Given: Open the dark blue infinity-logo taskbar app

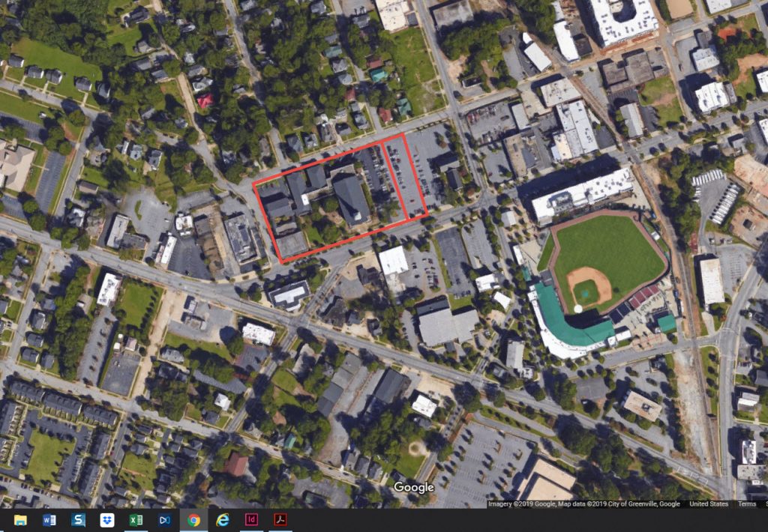Looking at the screenshot, I should point(165,520).
